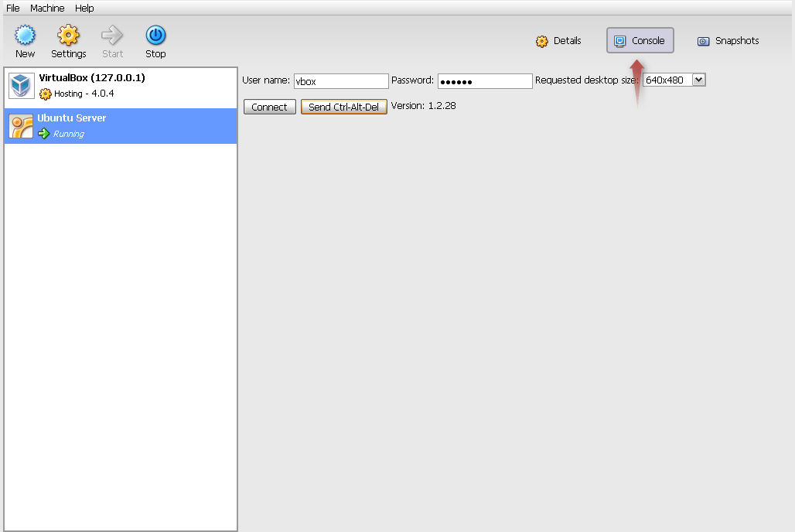Connect to the remote console
795x532 pixels.
[269, 107]
